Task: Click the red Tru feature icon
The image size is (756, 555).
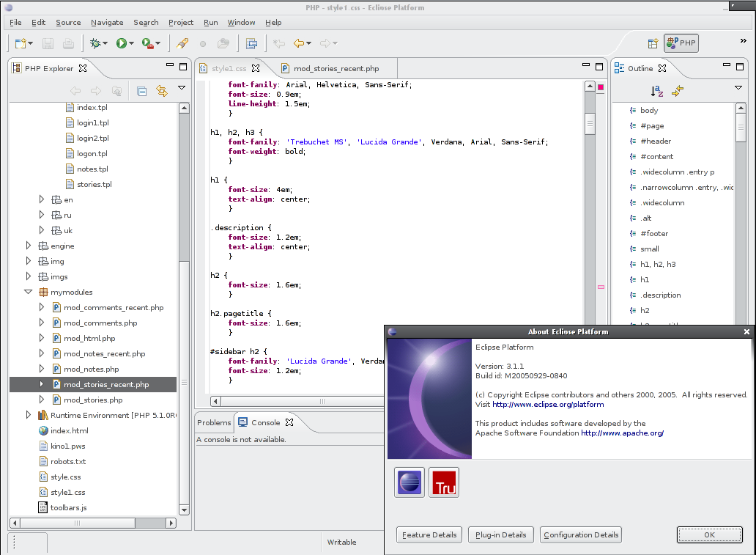Action: click(x=444, y=482)
